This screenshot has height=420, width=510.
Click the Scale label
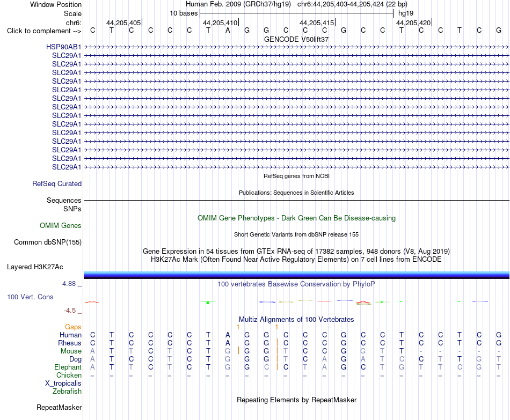72,13
